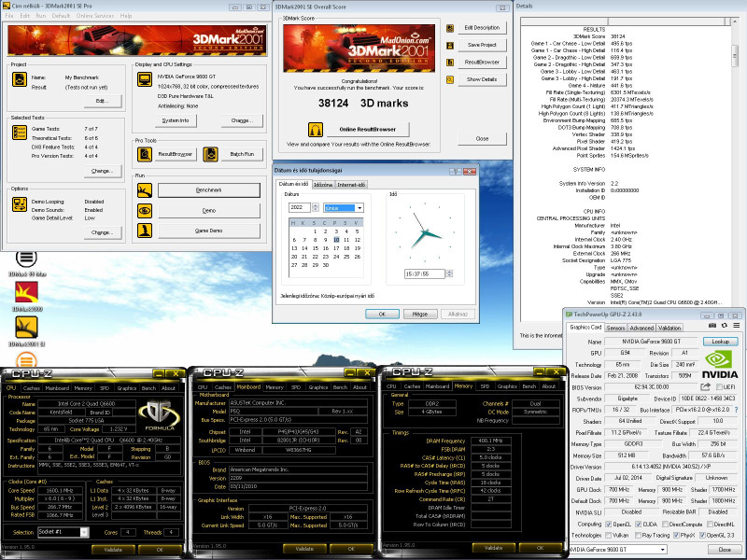Switch to the Időzóna tab
Viewport: 747px width, 560px height.
pyautogui.click(x=323, y=185)
